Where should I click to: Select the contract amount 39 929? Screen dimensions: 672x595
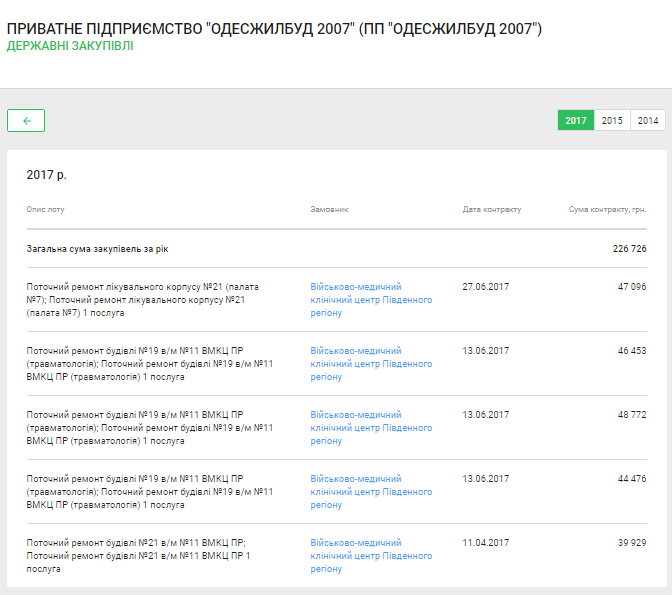click(x=631, y=543)
